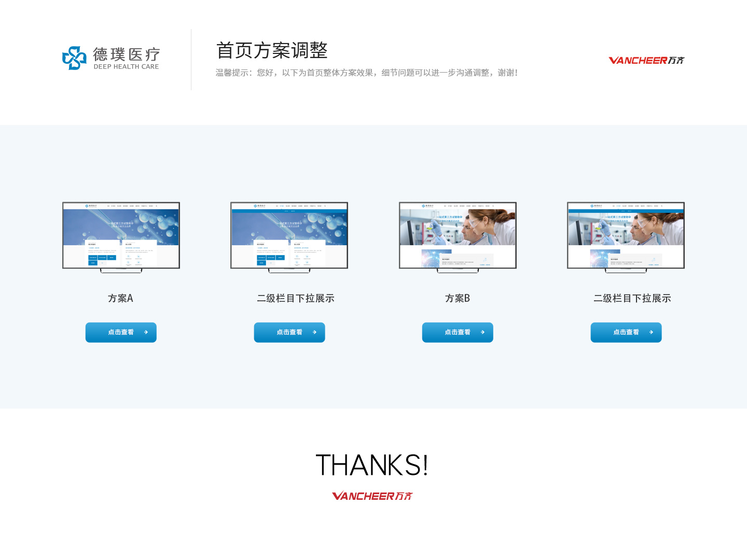Screen dimensions: 747x560
Task: Click the THANKS! heading
Action: tap(372, 465)
